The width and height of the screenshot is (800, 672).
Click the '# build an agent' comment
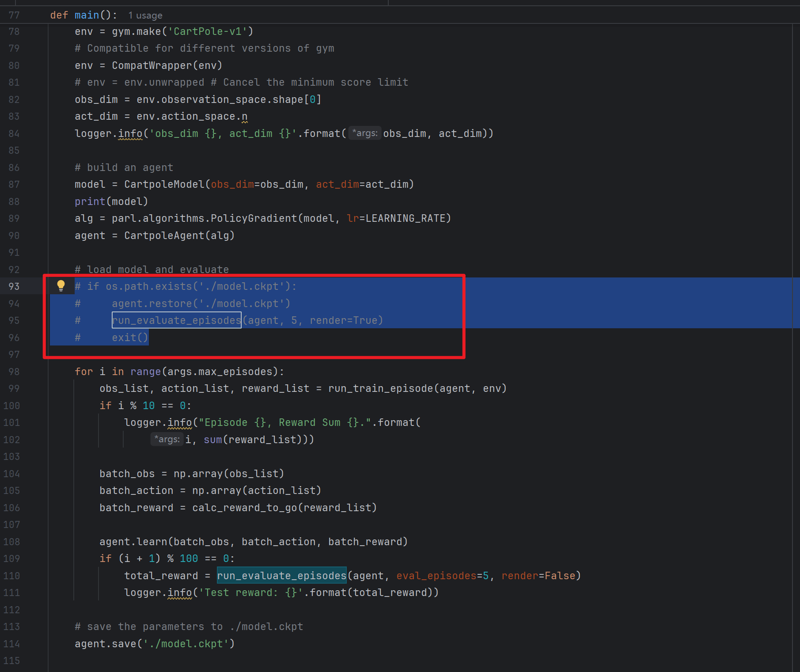click(124, 167)
